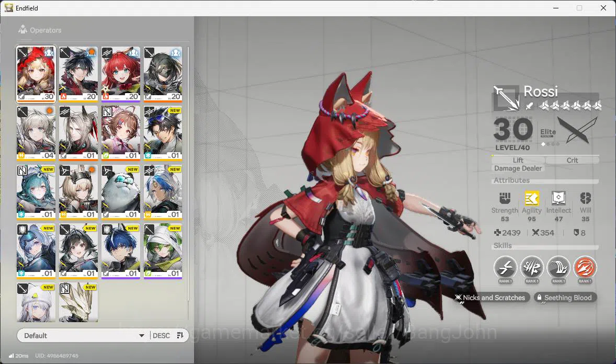The image size is (616, 364).
Task: Open the grey-haired operator at level 04
Action: 36,133
